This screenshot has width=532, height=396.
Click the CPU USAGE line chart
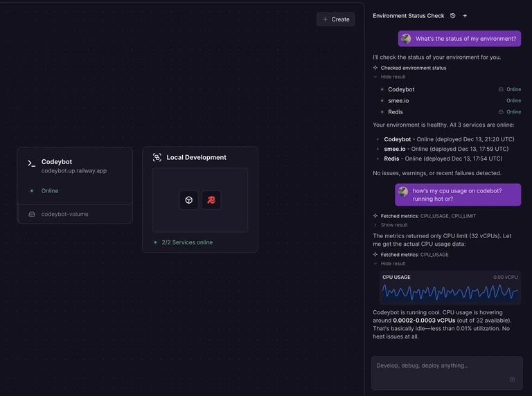tap(450, 292)
